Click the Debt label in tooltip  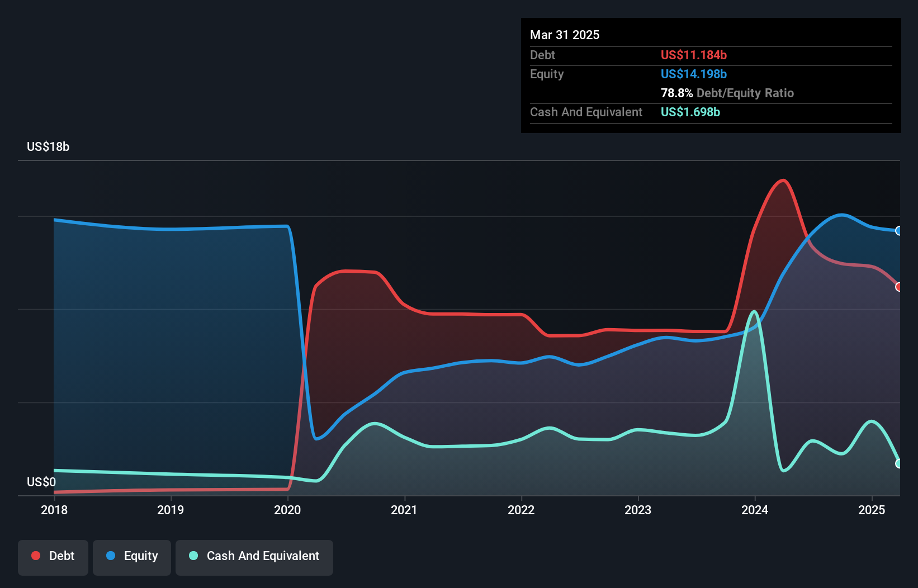pyautogui.click(x=542, y=55)
